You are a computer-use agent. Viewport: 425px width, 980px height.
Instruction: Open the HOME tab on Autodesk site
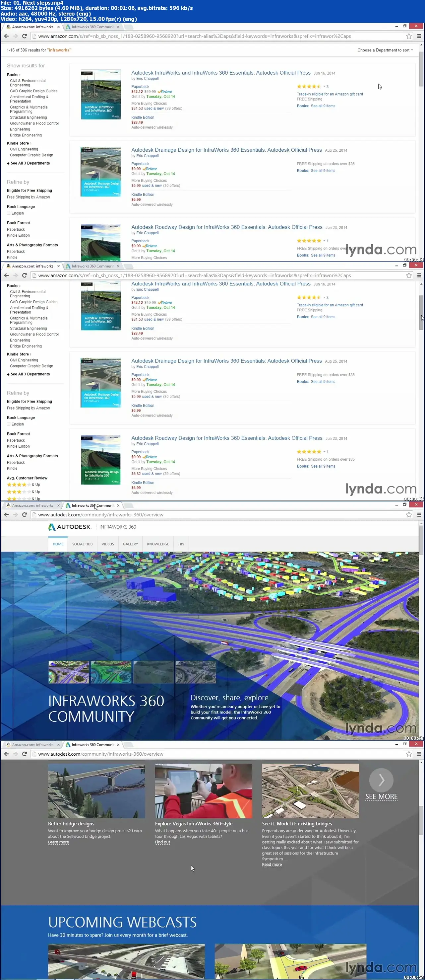tap(58, 544)
